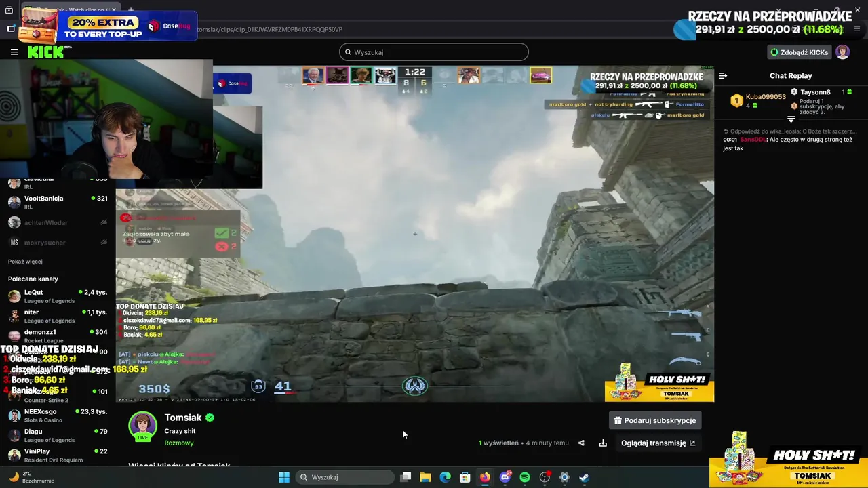Open Diagu recommended channel
Screen dimensions: 868x488
58,435
